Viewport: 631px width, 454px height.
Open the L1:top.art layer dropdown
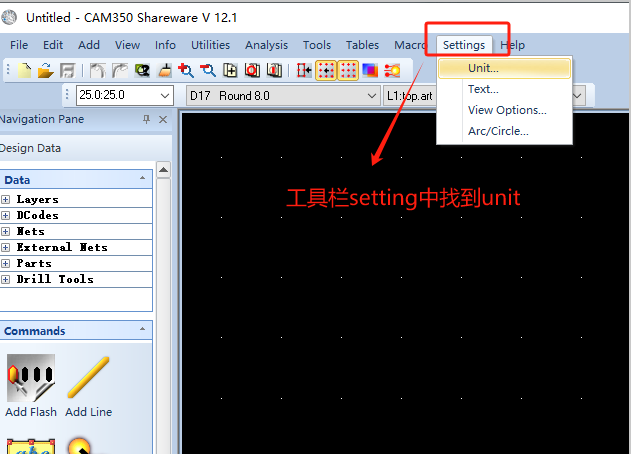(x=577, y=96)
